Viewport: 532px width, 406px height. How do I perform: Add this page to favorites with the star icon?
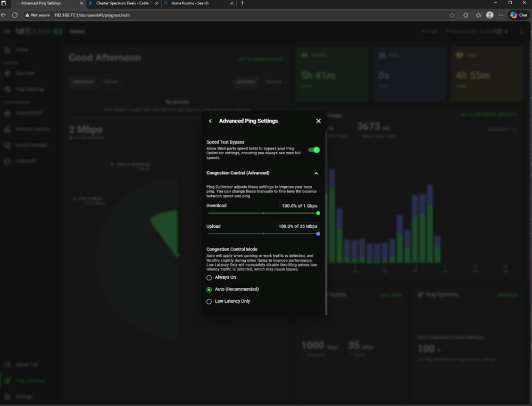click(452, 15)
